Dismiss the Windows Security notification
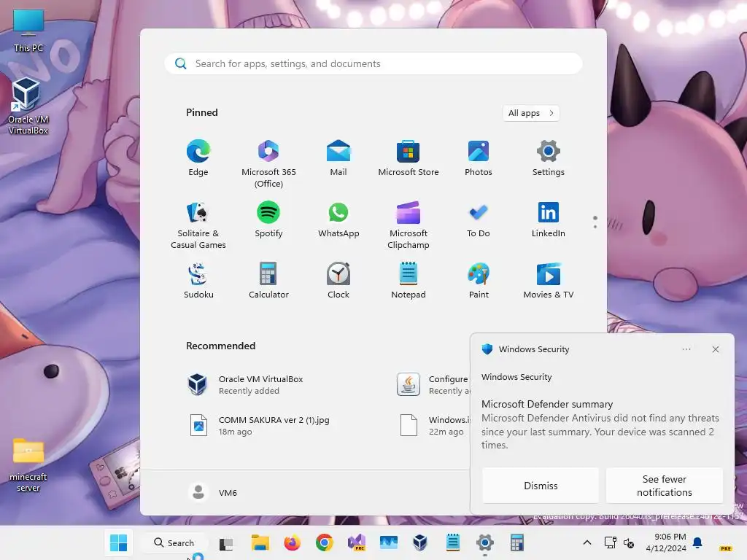The height and width of the screenshot is (560, 747). 541,485
